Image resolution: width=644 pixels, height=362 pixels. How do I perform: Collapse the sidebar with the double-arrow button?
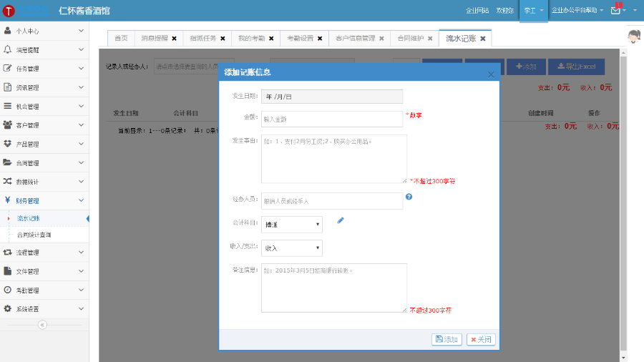[42, 325]
